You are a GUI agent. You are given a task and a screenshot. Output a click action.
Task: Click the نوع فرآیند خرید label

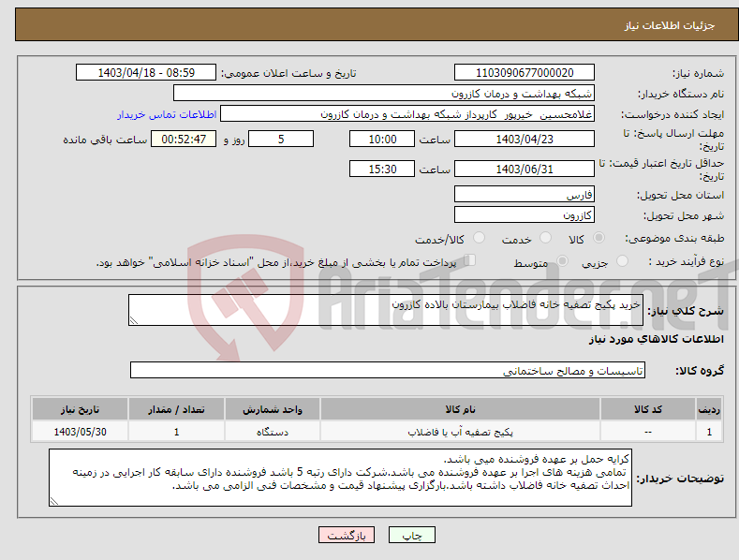coord(687,261)
